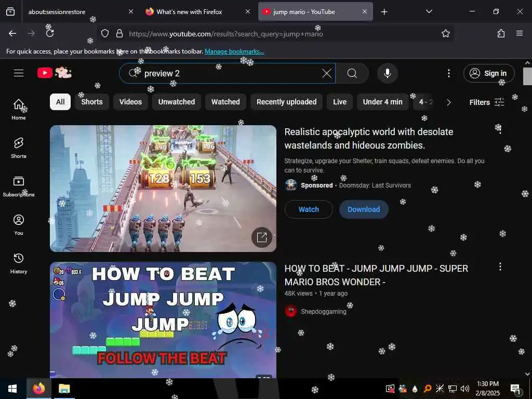Click the Doomsday advertiser avatar
Screen dimensions: 532x399
tap(291, 185)
